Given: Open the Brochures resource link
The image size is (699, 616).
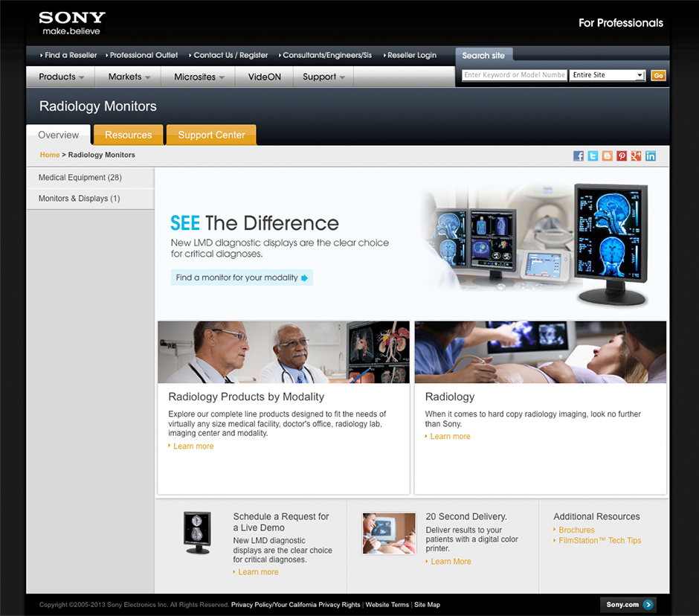Looking at the screenshot, I should [576, 530].
